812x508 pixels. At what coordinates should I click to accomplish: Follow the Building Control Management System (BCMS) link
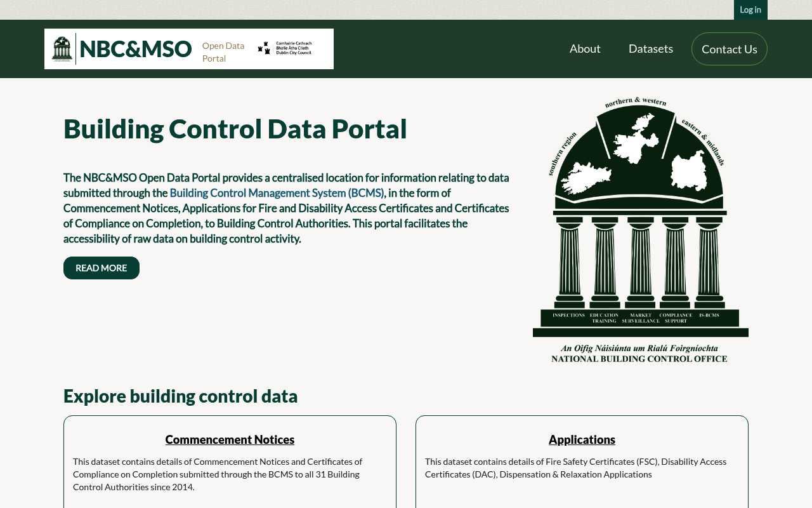click(x=277, y=193)
